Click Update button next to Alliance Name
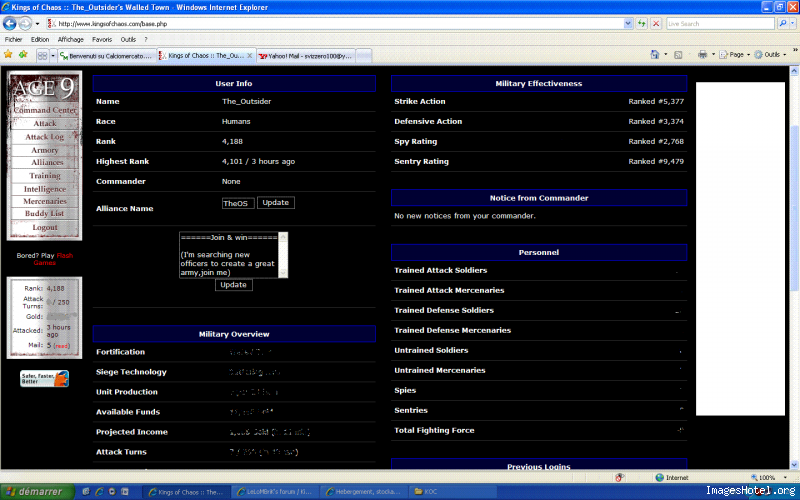The width and height of the screenshot is (800, 500). [276, 203]
